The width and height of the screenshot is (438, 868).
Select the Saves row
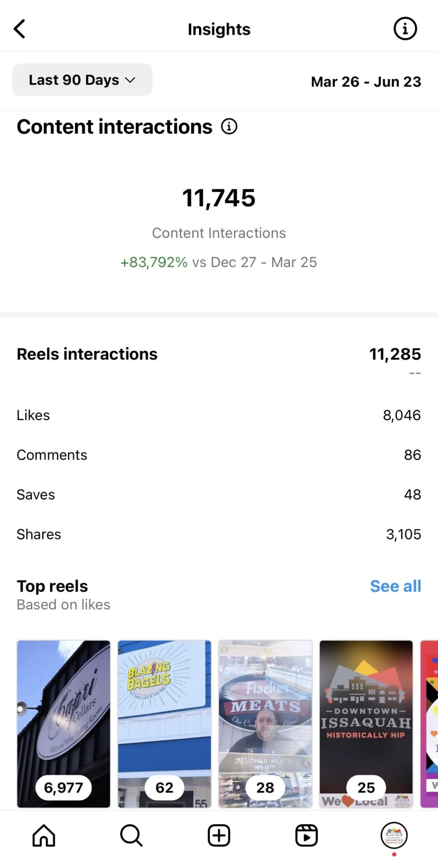(219, 495)
